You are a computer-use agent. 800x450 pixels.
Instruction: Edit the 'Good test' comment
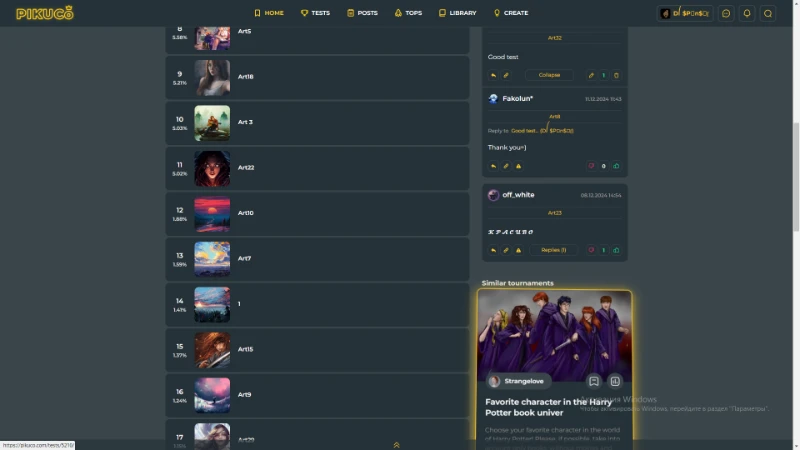click(591, 76)
